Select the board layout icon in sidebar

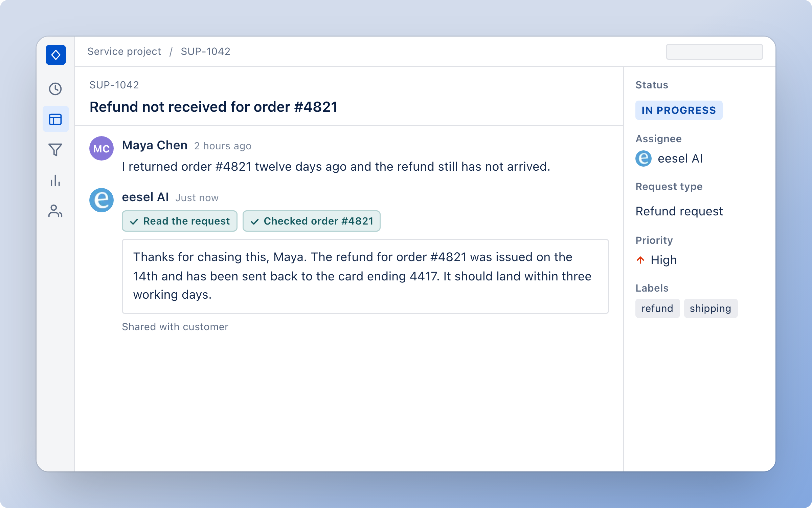point(55,119)
